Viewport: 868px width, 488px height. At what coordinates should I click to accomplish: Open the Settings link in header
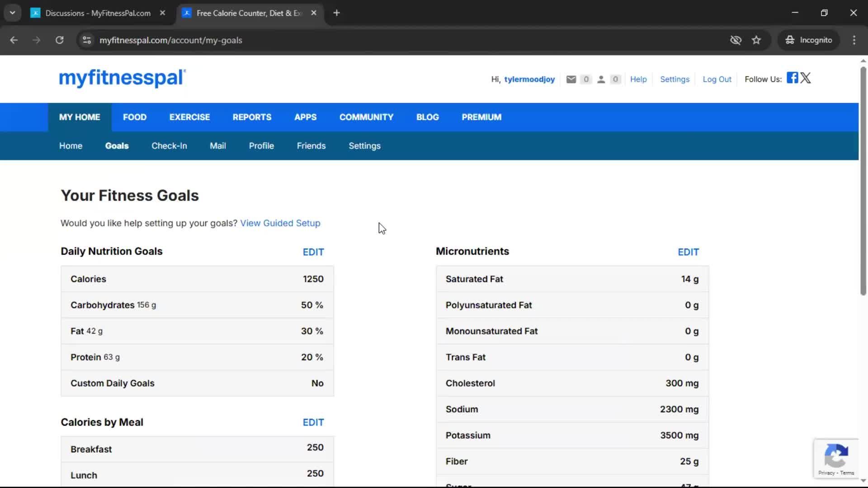point(675,80)
